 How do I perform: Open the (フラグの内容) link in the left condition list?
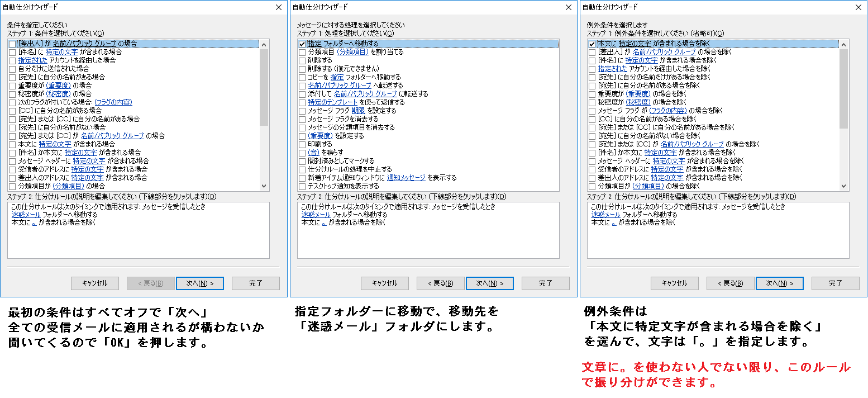click(x=113, y=102)
